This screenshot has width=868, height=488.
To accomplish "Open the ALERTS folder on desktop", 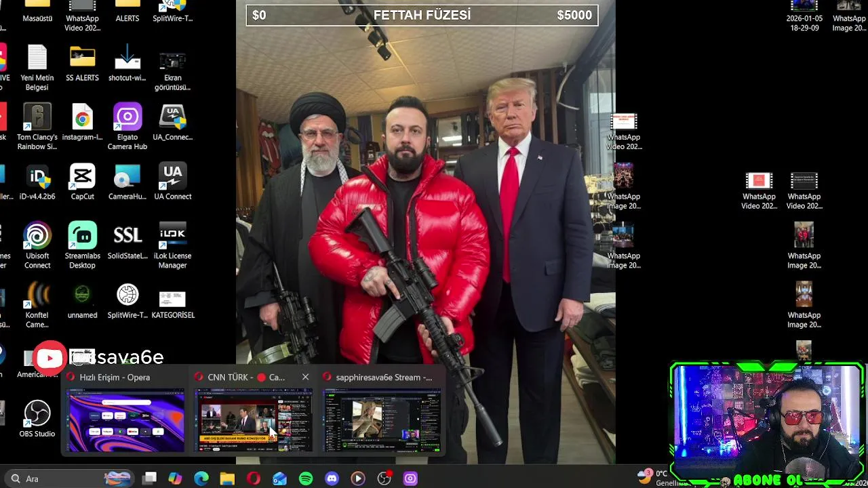I will pyautogui.click(x=127, y=12).
